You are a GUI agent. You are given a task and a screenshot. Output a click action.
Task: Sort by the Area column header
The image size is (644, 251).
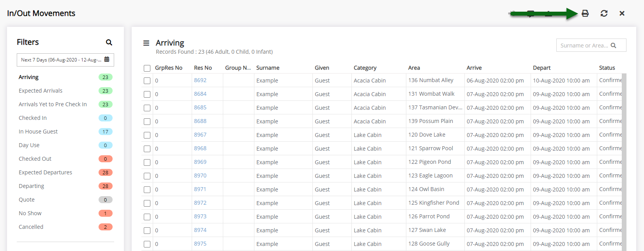[414, 68]
